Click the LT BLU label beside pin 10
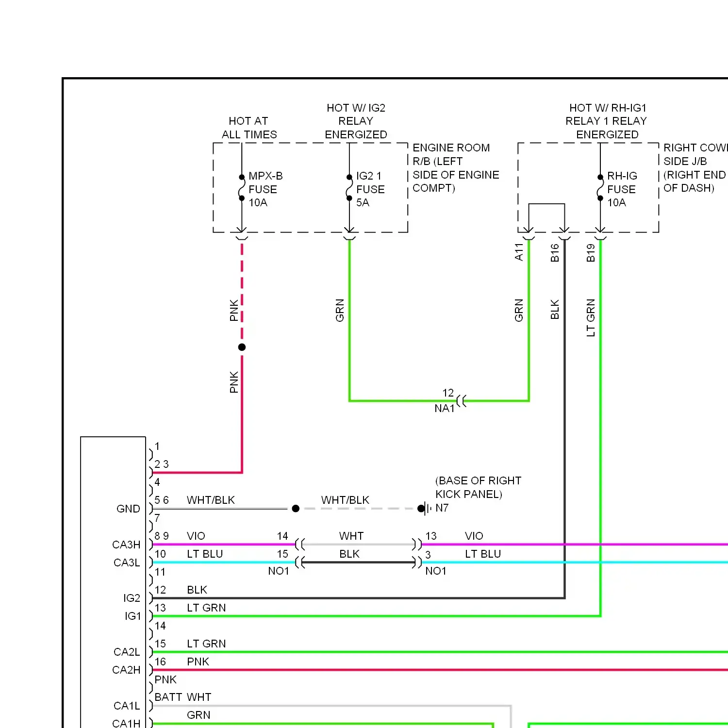This screenshot has width=728, height=728. click(x=205, y=554)
